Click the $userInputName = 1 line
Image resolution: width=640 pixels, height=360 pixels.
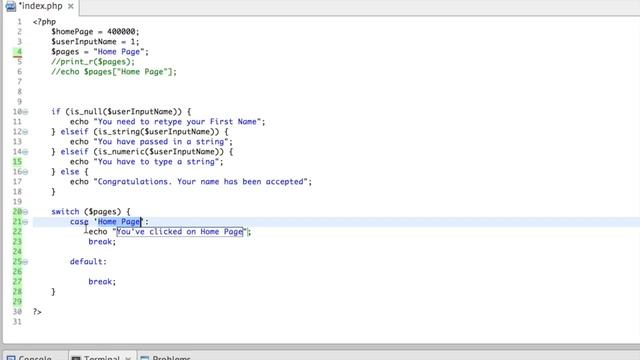(95, 42)
